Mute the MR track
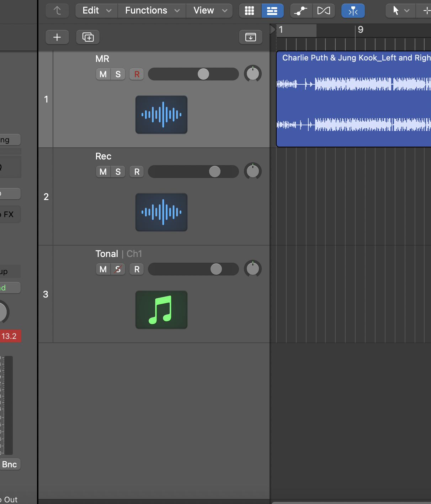The height and width of the screenshot is (504, 431). (103, 74)
